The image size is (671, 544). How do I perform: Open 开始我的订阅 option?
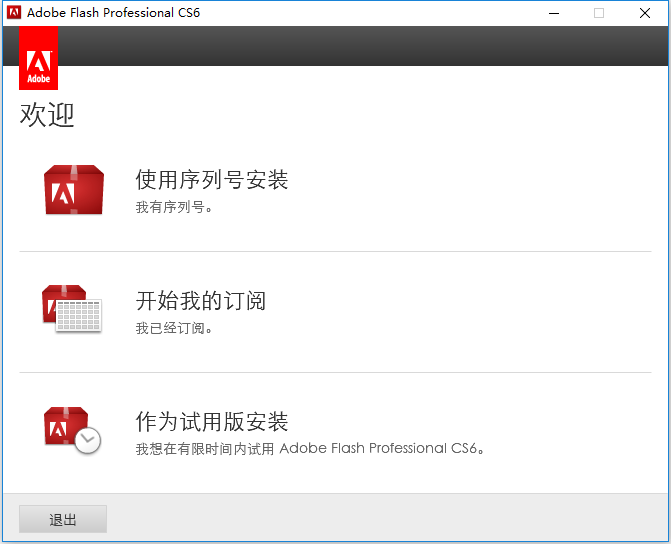pyautogui.click(x=201, y=301)
